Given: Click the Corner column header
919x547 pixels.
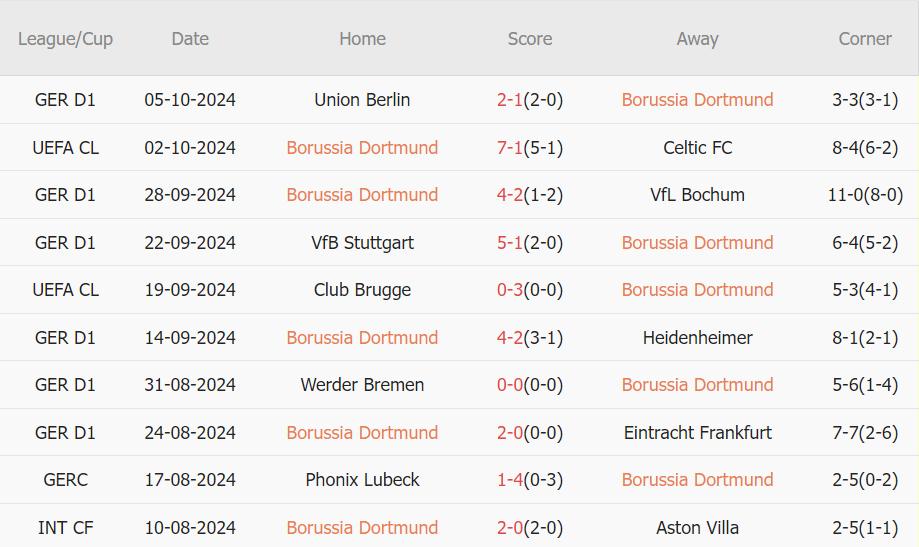Looking at the screenshot, I should pyautogui.click(x=865, y=39).
